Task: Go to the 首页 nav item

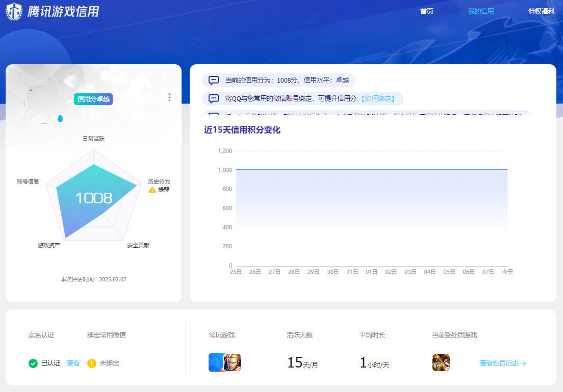Action: pos(426,11)
